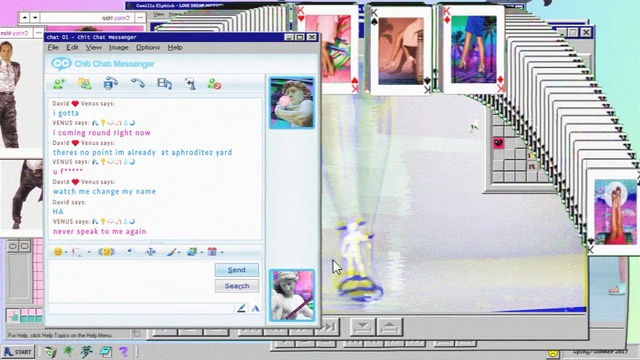Click the King of Diamonds card

pyautogui.click(x=473, y=49)
